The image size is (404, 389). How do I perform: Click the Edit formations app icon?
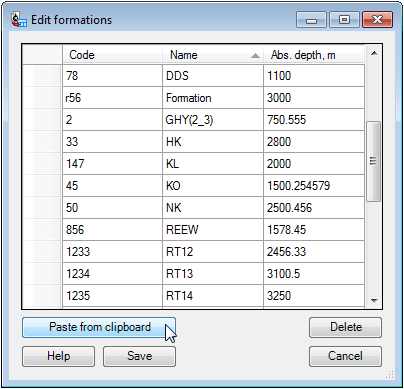[x=18, y=20]
